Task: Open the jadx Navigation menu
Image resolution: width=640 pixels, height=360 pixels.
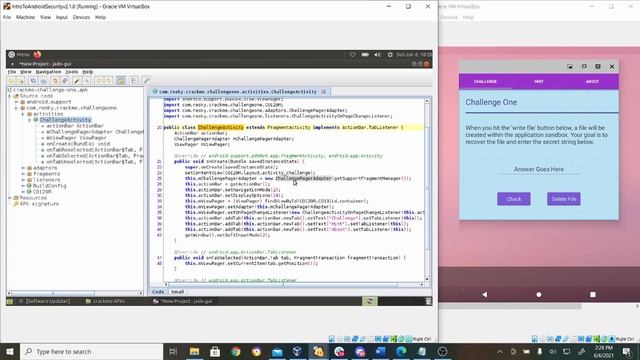Action: [x=48, y=72]
